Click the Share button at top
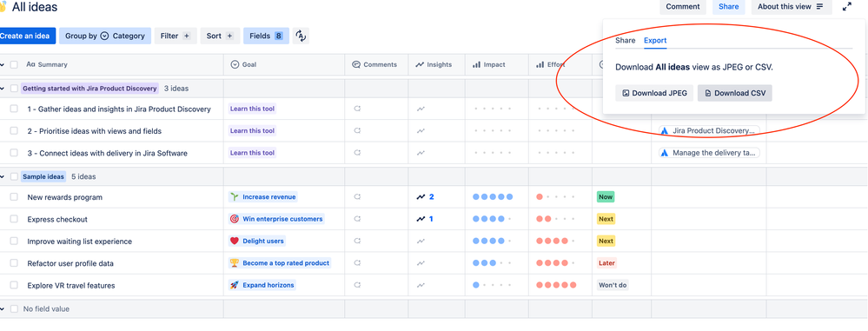The height and width of the screenshot is (331, 868). [728, 7]
